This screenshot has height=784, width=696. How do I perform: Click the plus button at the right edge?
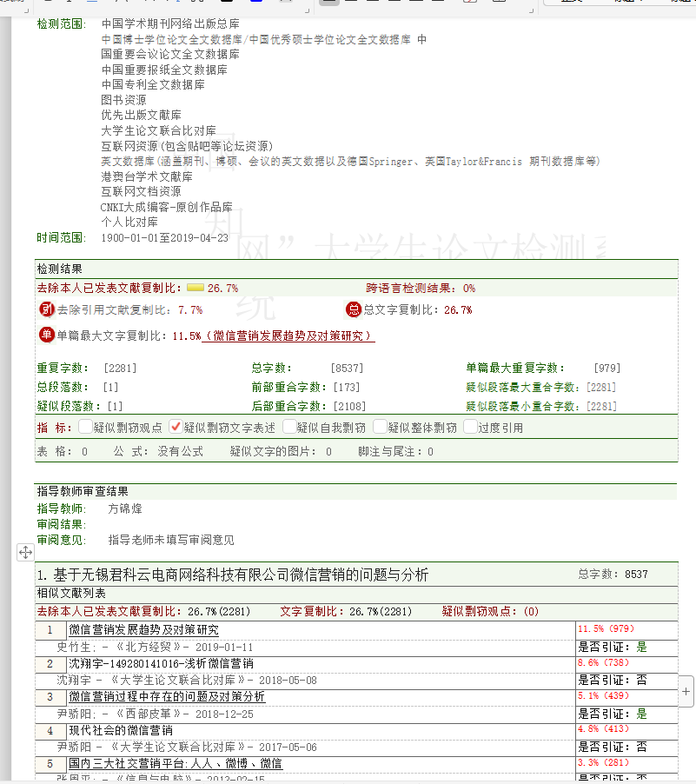point(686,691)
